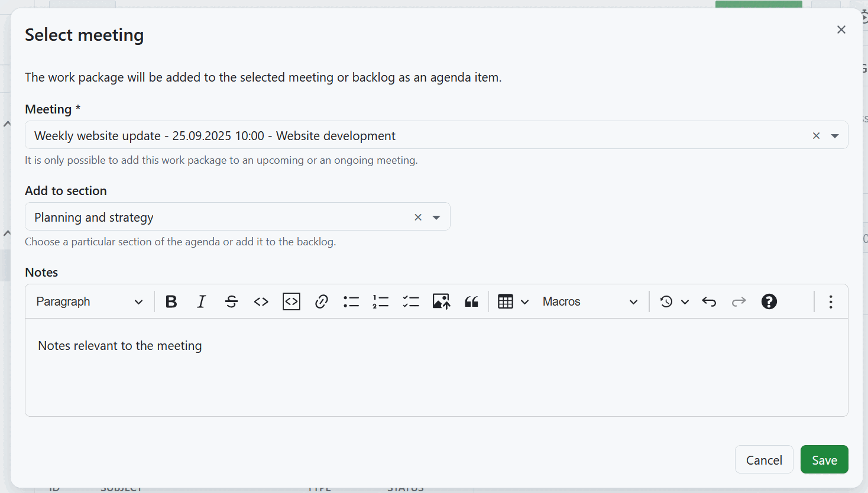868x493 pixels.
Task: Upload an image into the notes
Action: click(x=441, y=301)
